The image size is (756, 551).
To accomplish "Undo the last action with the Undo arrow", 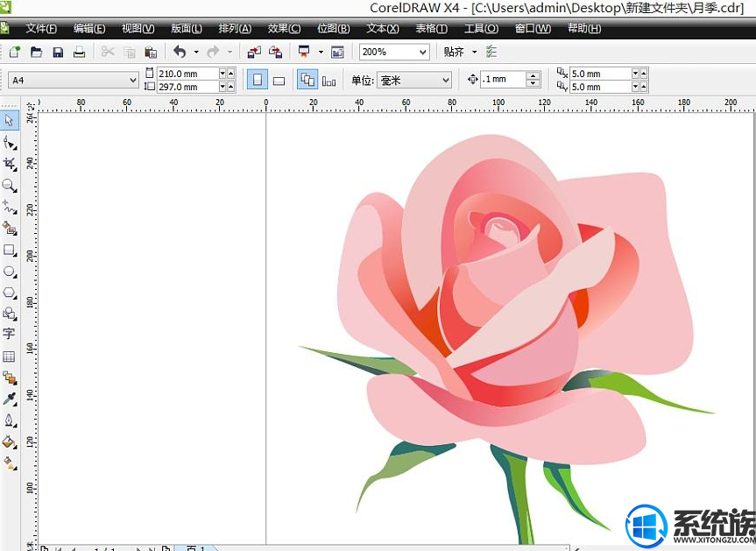I will coord(180,52).
